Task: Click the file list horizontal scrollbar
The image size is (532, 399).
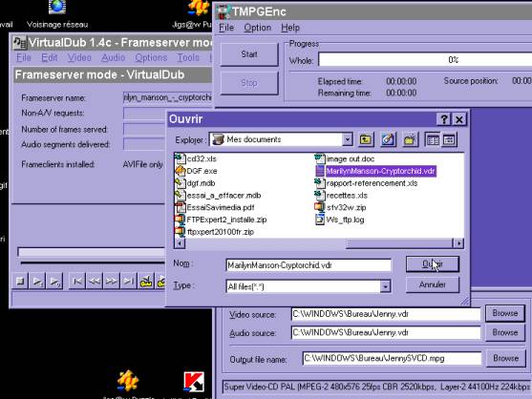Action: pos(319,243)
